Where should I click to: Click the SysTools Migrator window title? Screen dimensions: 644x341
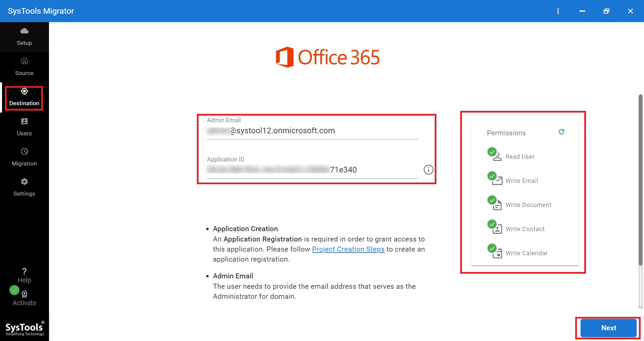pos(41,11)
